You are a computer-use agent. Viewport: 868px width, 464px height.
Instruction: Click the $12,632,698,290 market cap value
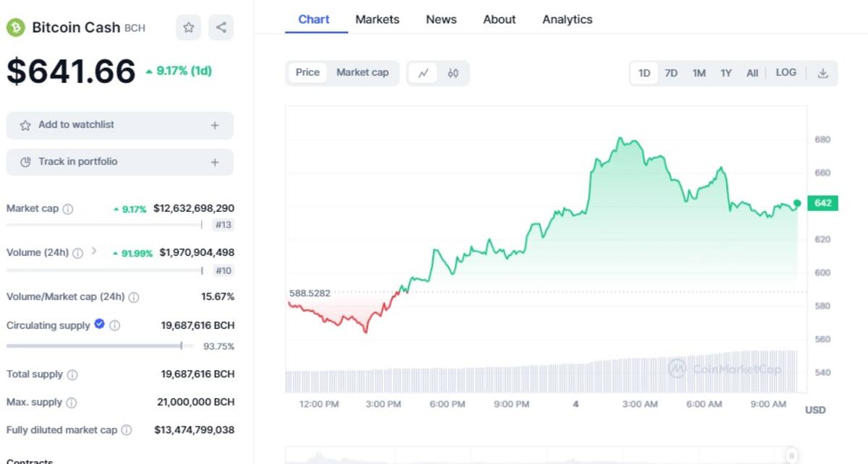(194, 208)
